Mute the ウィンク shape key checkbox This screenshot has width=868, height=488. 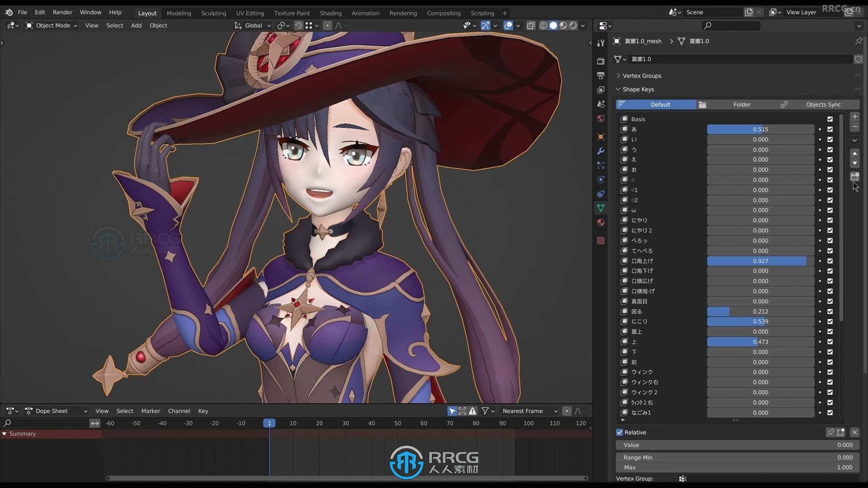[x=830, y=372]
